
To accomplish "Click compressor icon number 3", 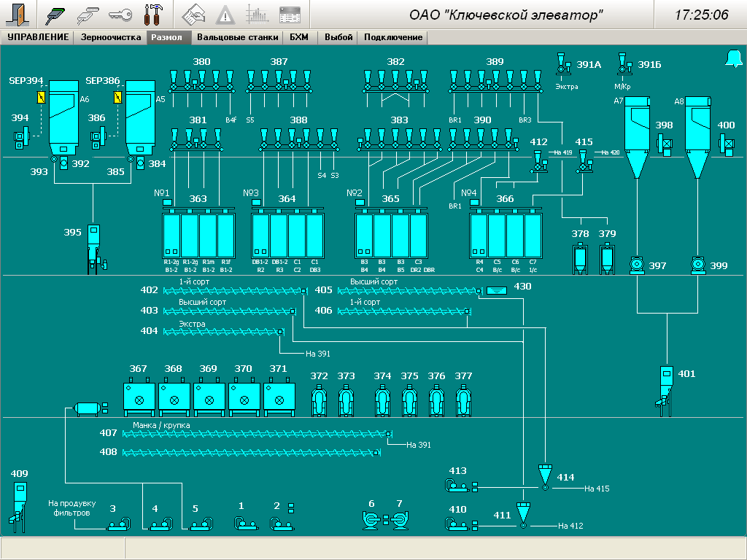I will [x=117, y=524].
